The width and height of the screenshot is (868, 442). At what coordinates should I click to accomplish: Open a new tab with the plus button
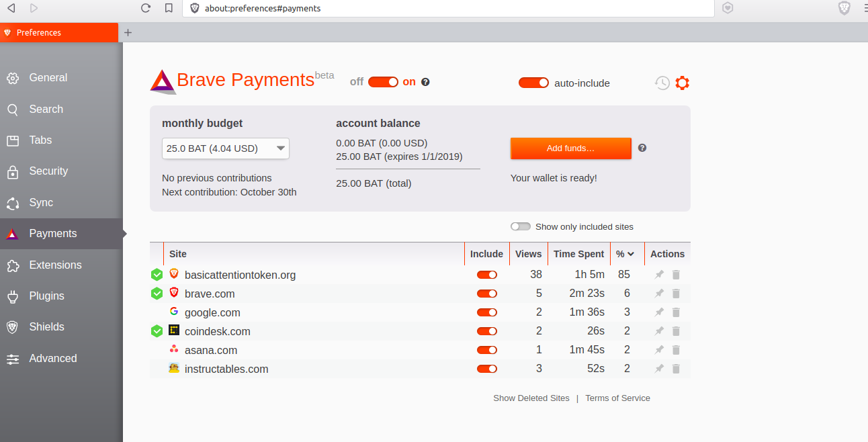128,32
